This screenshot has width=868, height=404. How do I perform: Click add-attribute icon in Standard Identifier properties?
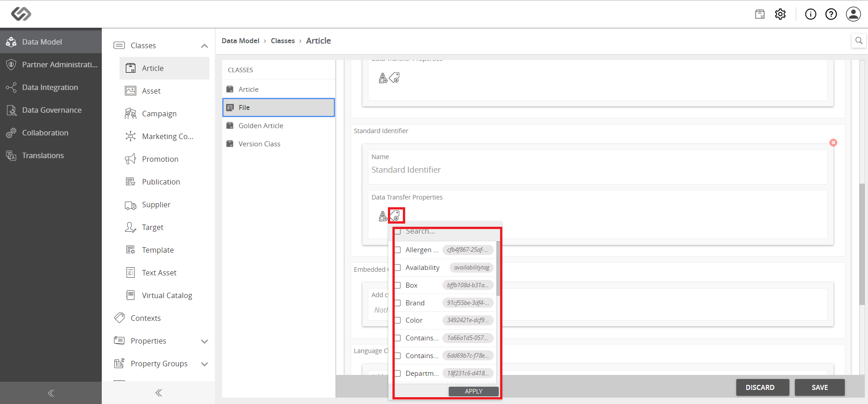383,216
